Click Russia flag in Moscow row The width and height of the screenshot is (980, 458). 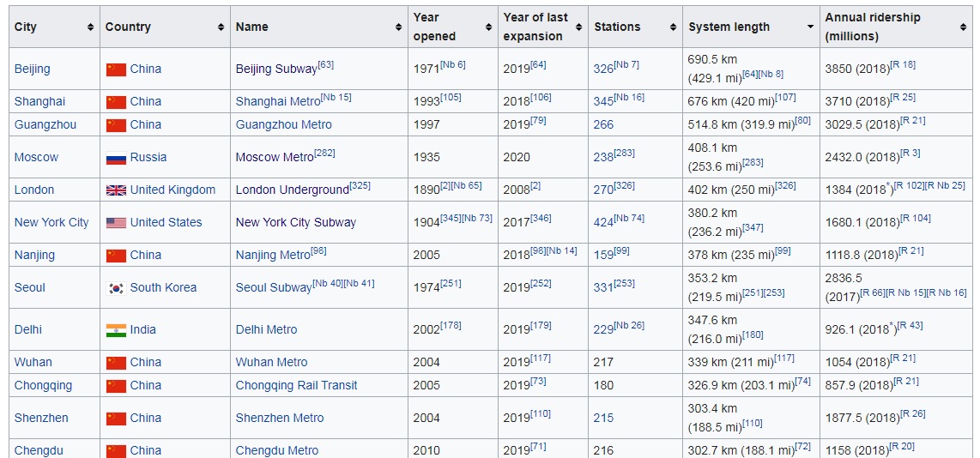(x=116, y=158)
